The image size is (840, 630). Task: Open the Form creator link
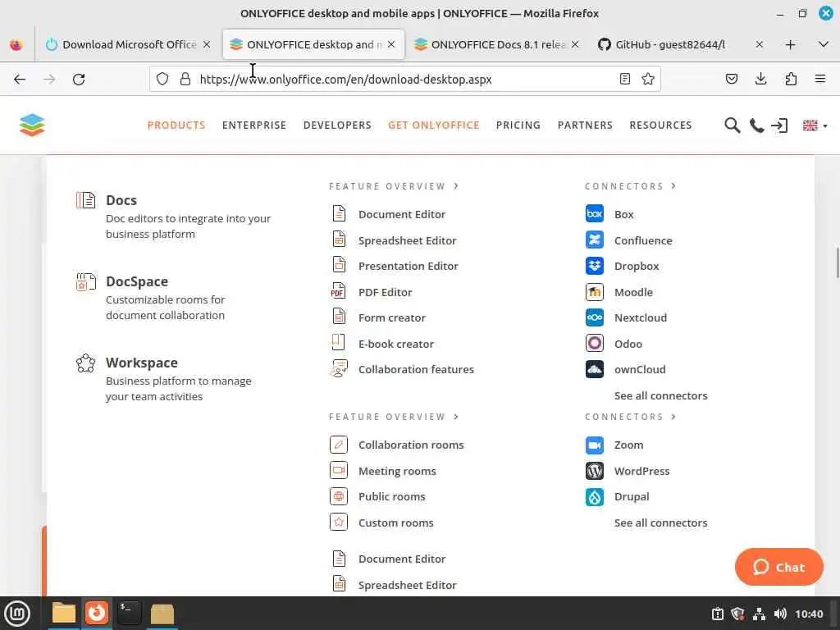[x=391, y=317]
